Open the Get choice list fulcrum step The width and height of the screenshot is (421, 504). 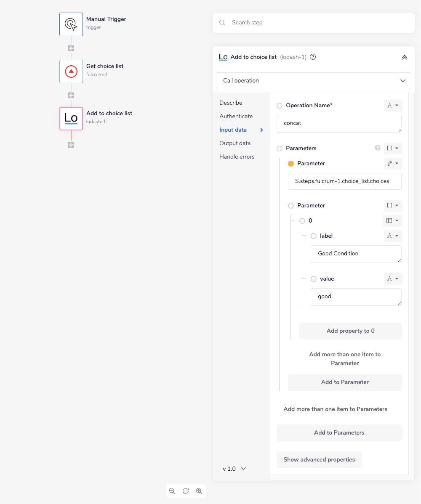71,72
